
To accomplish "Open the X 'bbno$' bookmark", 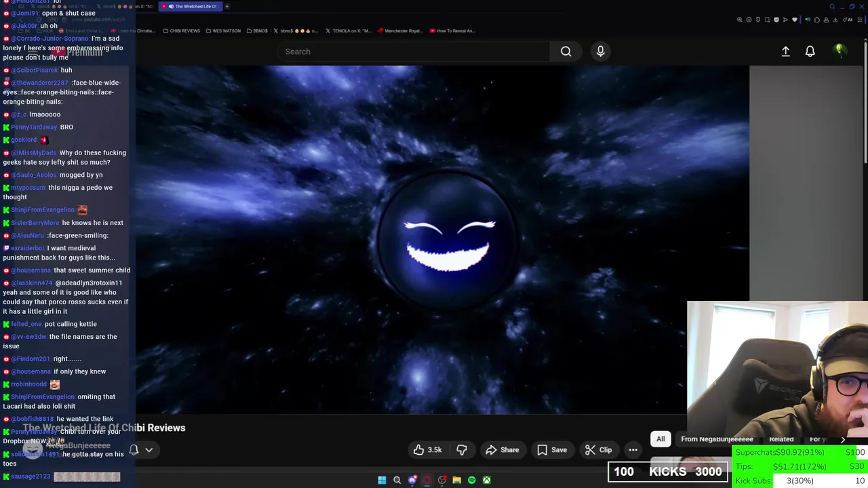I will coord(294,30).
